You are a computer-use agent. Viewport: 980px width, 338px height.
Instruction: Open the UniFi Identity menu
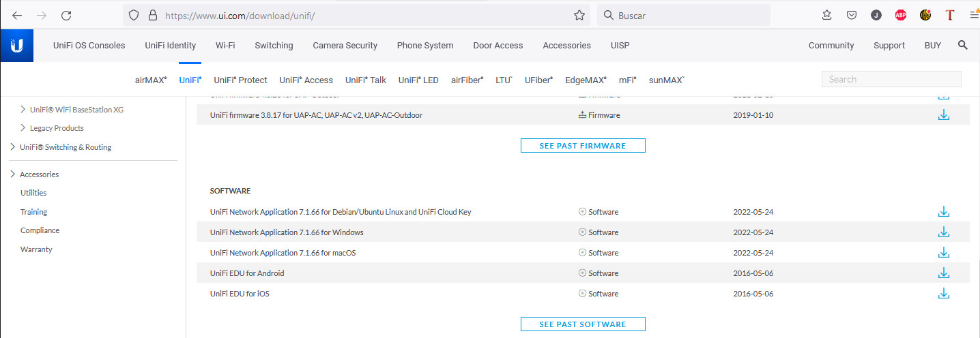[171, 46]
